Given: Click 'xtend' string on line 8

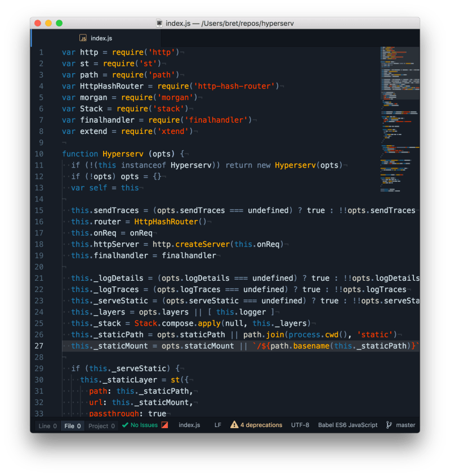Looking at the screenshot, I should click(173, 132).
